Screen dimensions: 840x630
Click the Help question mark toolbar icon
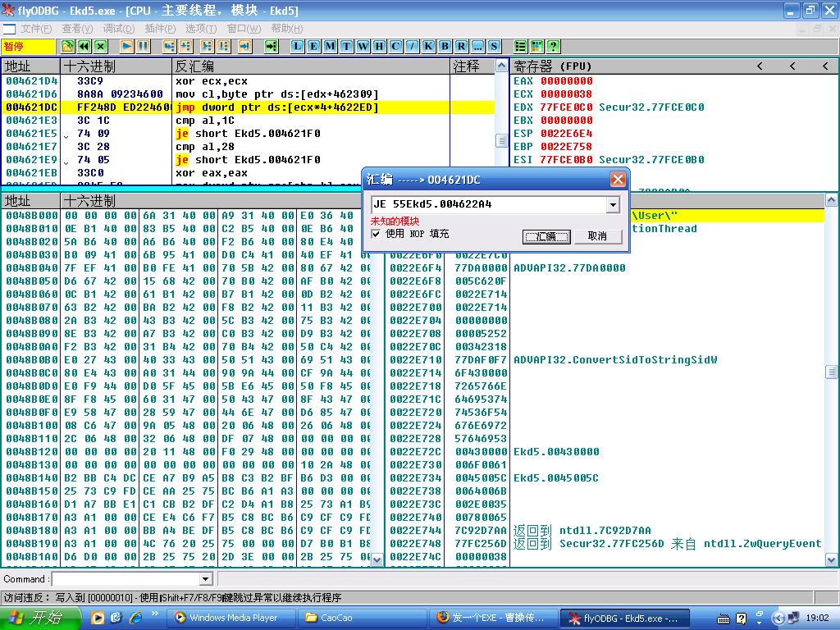tap(554, 46)
